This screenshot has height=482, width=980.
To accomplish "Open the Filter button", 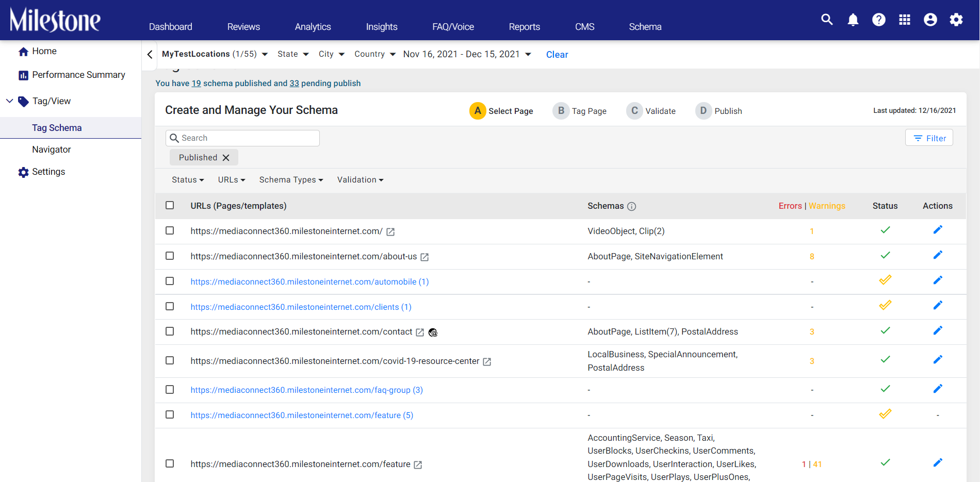I will pyautogui.click(x=929, y=138).
